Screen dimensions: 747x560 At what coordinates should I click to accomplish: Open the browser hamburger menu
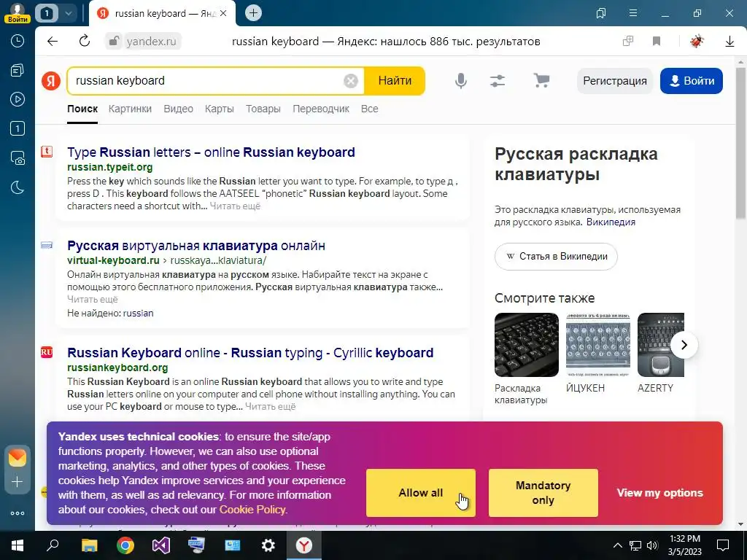click(633, 13)
